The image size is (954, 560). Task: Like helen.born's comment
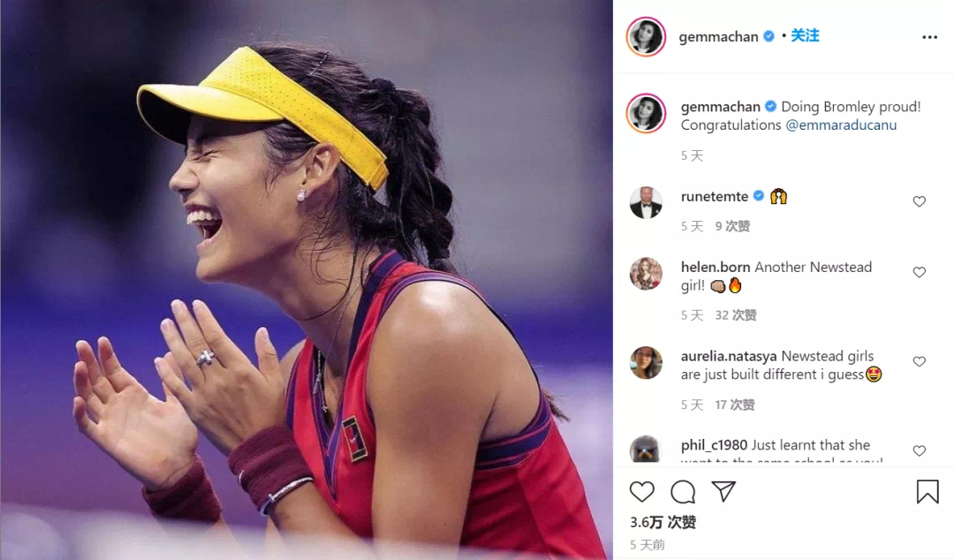(x=919, y=272)
